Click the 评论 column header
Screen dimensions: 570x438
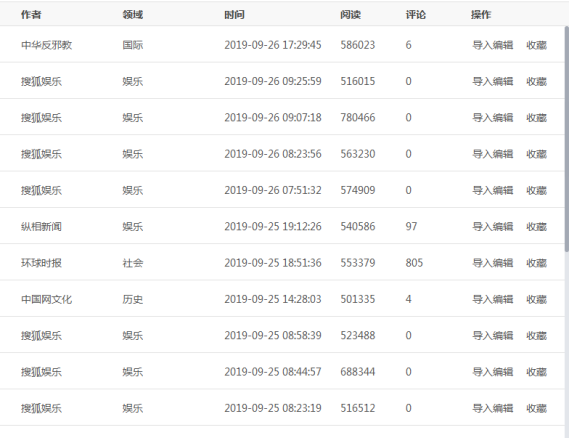tap(416, 15)
